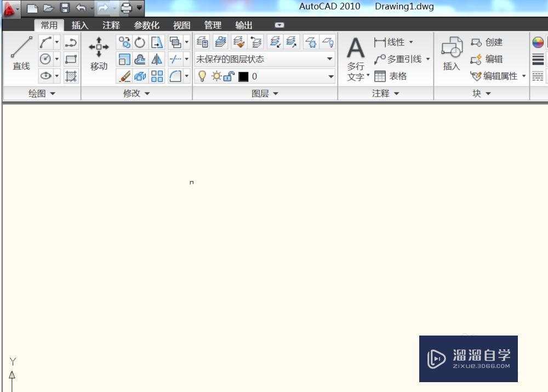The image size is (548, 392).
Task: Toggle the layer light bulb on/off
Action: click(x=202, y=76)
